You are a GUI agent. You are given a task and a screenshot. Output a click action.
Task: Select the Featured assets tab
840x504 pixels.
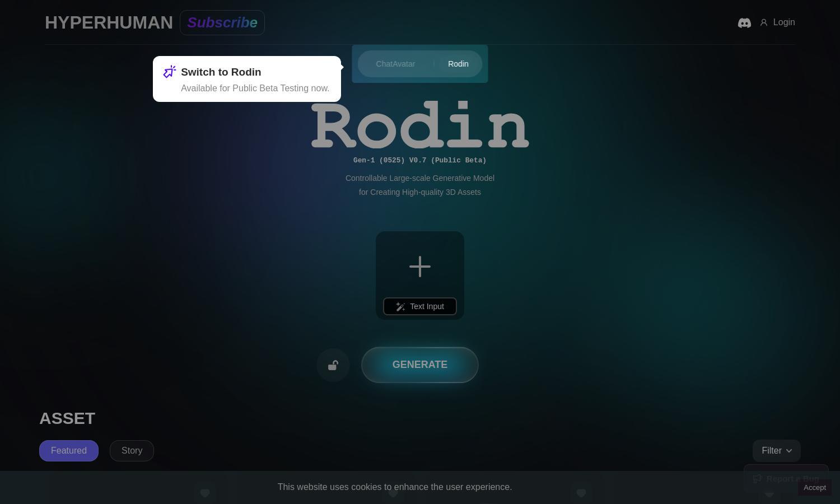pos(69,451)
